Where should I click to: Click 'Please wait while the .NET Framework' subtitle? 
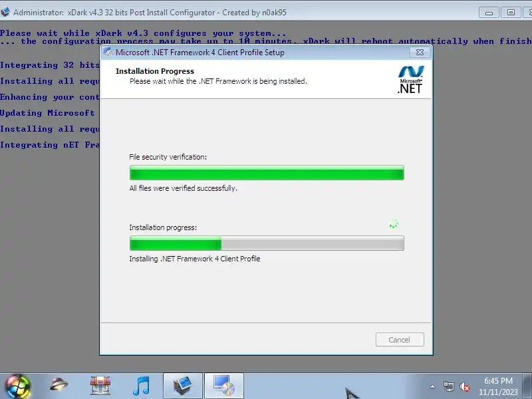pyautogui.click(x=218, y=81)
